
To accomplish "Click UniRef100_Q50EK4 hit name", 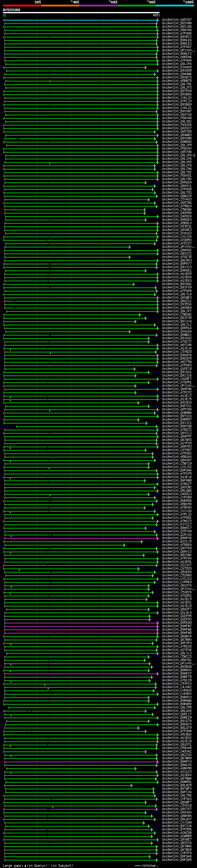I will [x=176, y=572].
